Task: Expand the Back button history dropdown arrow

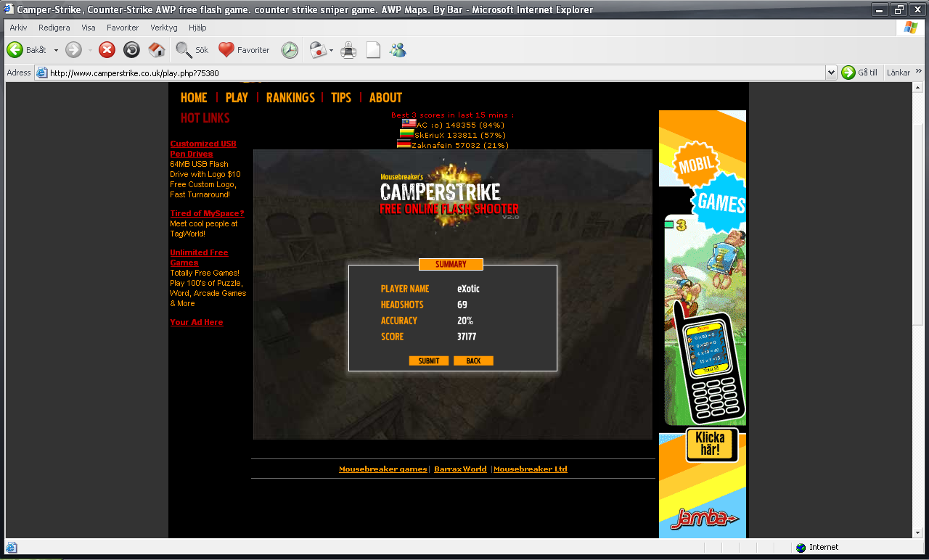Action: 56,51
